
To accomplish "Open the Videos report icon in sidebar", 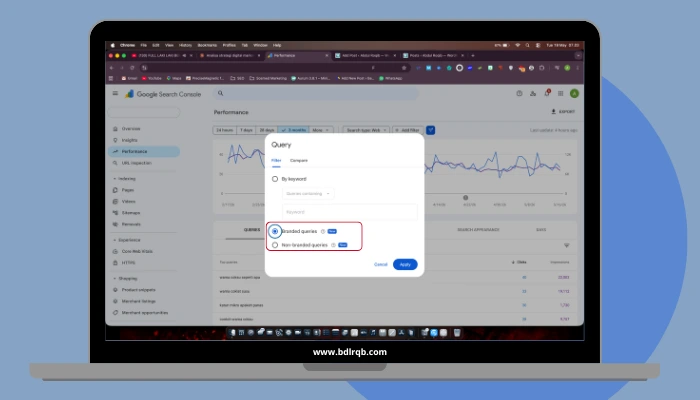I will pos(115,201).
